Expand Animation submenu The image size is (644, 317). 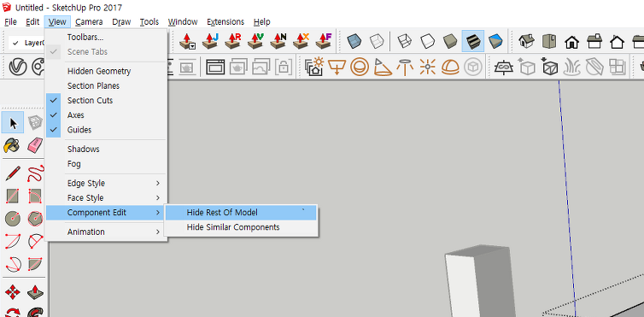click(107, 232)
